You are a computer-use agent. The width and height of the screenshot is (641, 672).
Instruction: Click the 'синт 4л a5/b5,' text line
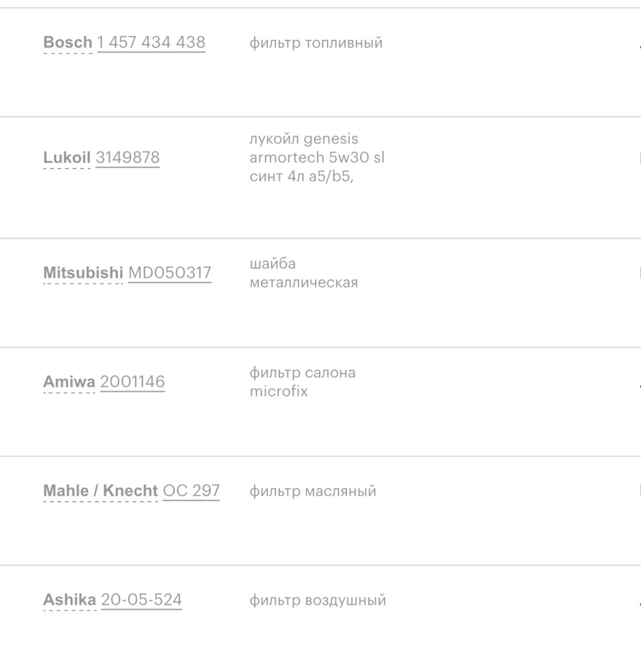coord(301,177)
